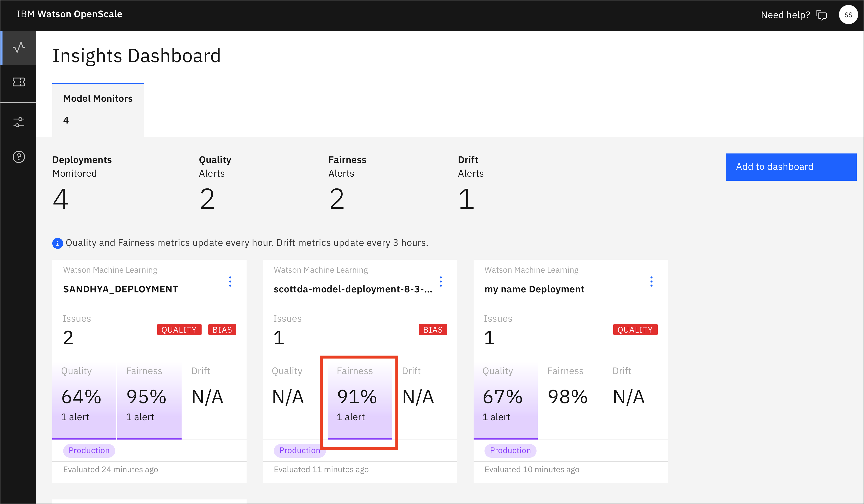
Task: Click the IBM Watson OpenScale logo
Action: [x=69, y=14]
